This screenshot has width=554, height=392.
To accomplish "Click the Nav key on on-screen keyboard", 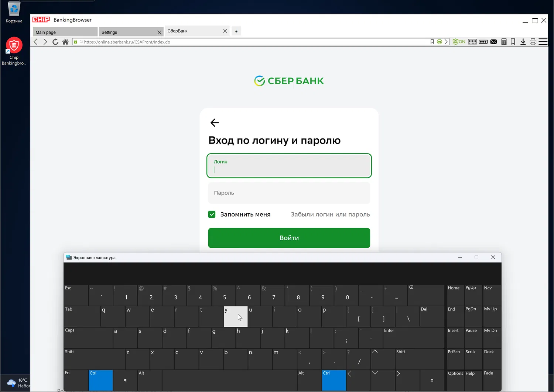I will 492,295.
